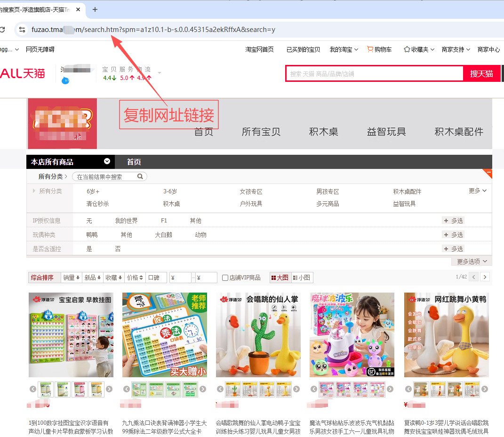Sort by 销量
This screenshot has width=504, height=437.
(x=72, y=278)
